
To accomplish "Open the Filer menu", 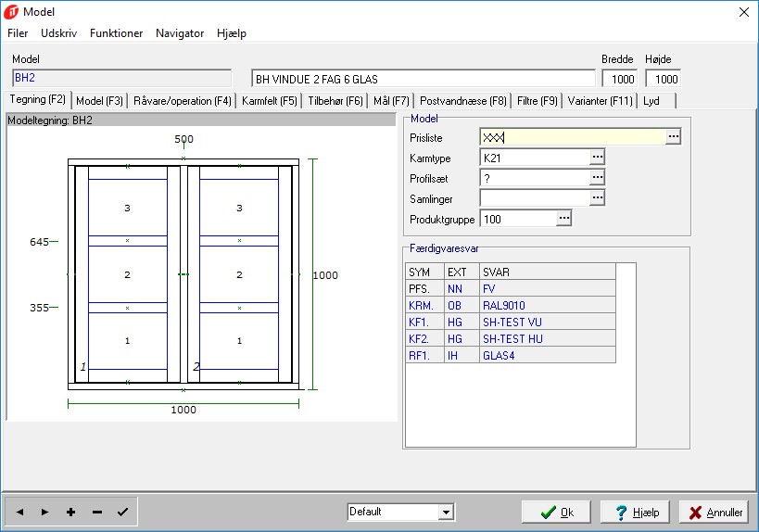I will pos(18,33).
